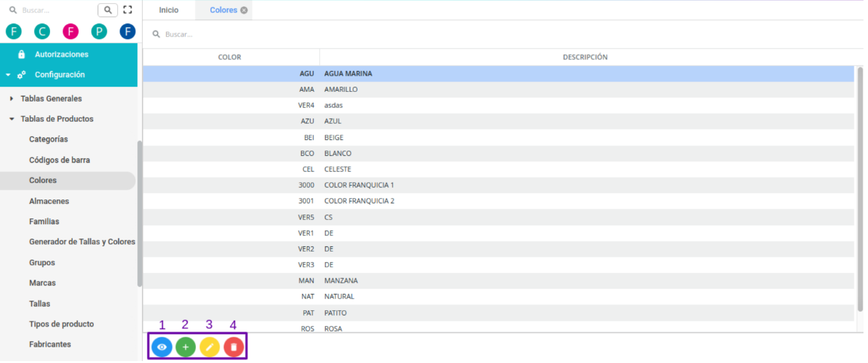
Task: Open Generador de Tallas y Colores
Action: pyautogui.click(x=82, y=242)
